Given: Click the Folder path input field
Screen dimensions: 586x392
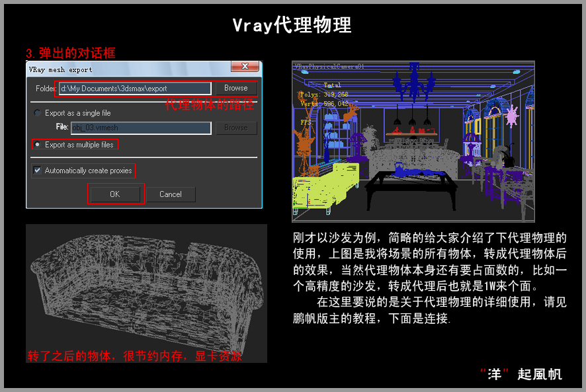Looking at the screenshot, I should coord(135,89).
